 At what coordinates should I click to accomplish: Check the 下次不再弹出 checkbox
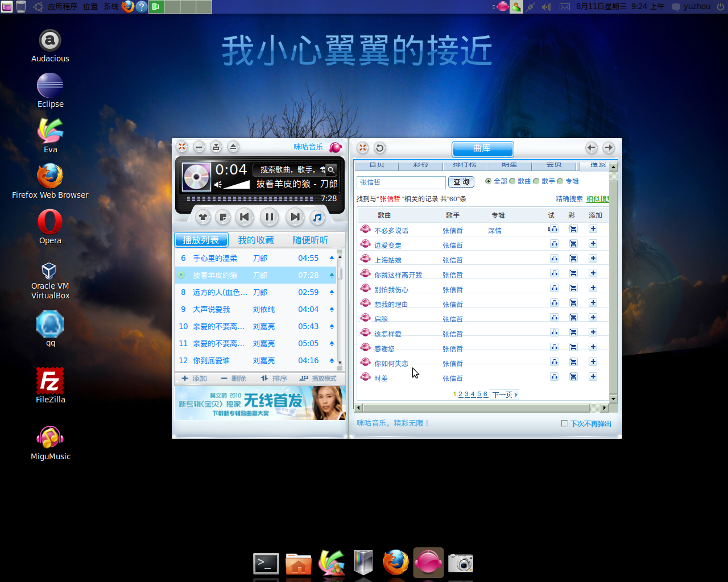tap(564, 423)
